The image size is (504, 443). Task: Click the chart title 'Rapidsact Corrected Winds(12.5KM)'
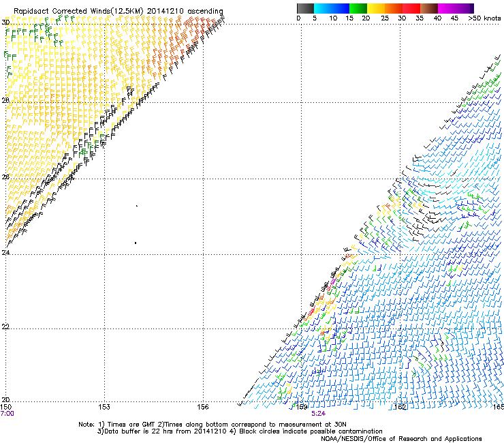(x=78, y=12)
